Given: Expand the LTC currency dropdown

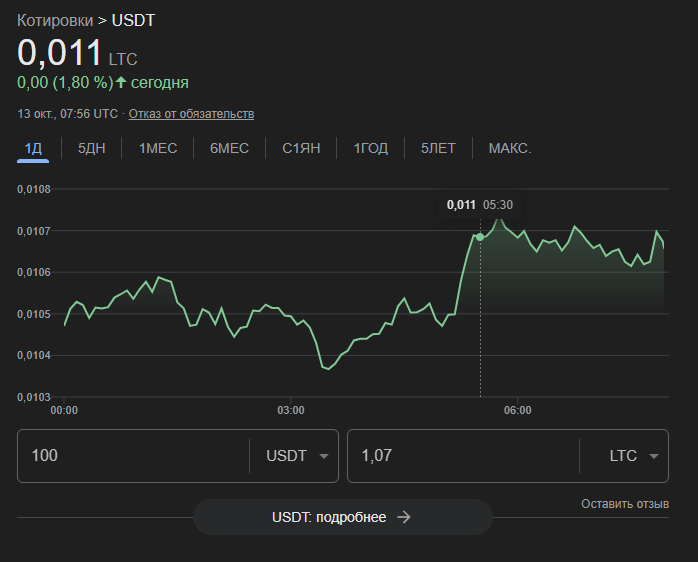Looking at the screenshot, I should click(623, 456).
